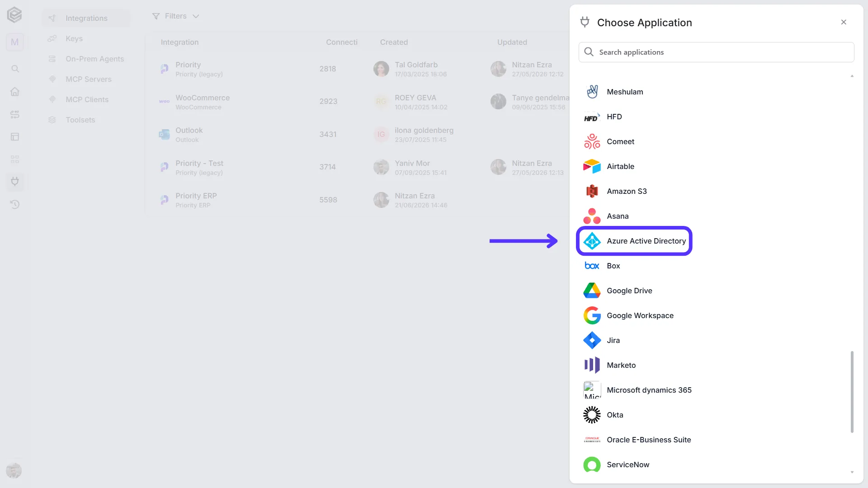Viewport: 868px width, 488px height.
Task: Expand the Filters dropdown
Action: [x=175, y=16]
